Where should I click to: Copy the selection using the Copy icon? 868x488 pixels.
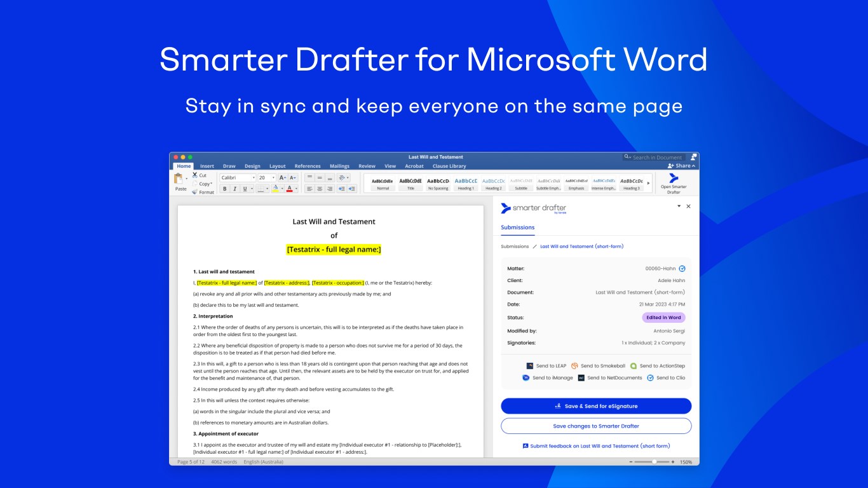[x=195, y=184]
